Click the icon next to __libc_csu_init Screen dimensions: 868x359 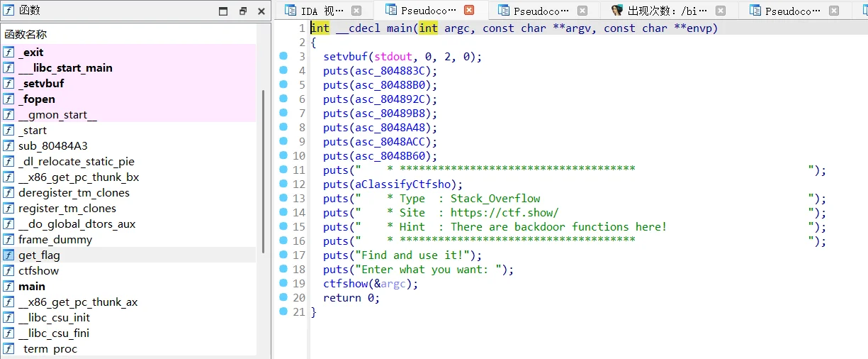pos(9,318)
